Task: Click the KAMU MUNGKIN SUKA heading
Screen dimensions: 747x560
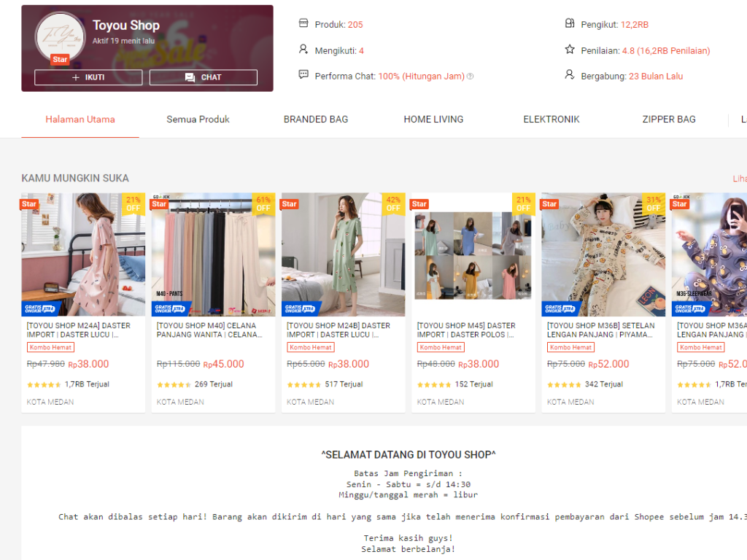Action: click(x=75, y=178)
